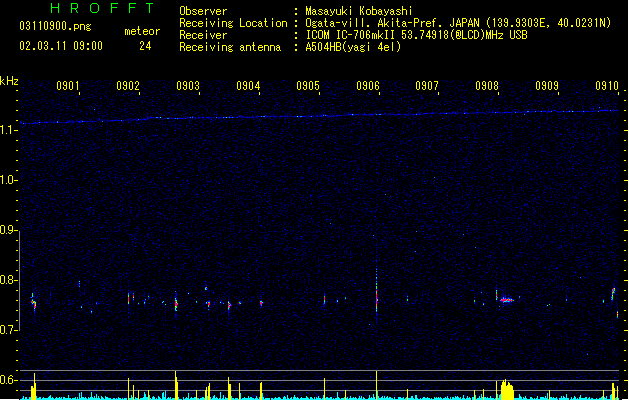Select the observer name Masayuki Kobayashi
This screenshot has height=400, width=629.
point(358,11)
